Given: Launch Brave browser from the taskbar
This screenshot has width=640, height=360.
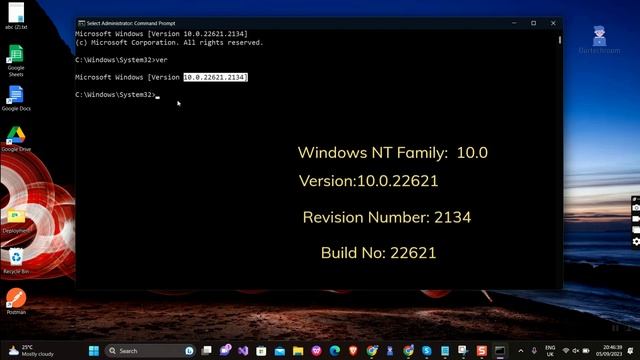Looking at the screenshot, I should click(x=353, y=351).
